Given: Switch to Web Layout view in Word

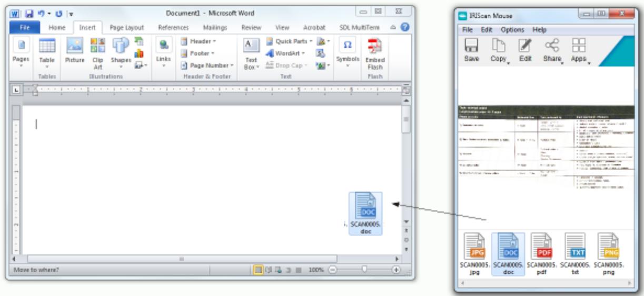Looking at the screenshot, I should pos(278,270).
